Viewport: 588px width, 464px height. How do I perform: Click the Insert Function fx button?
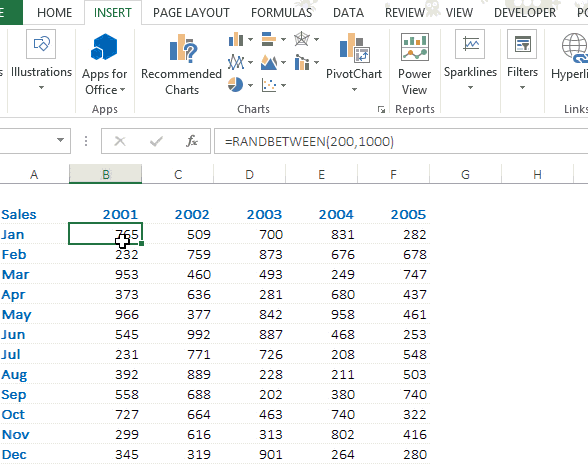[192, 141]
